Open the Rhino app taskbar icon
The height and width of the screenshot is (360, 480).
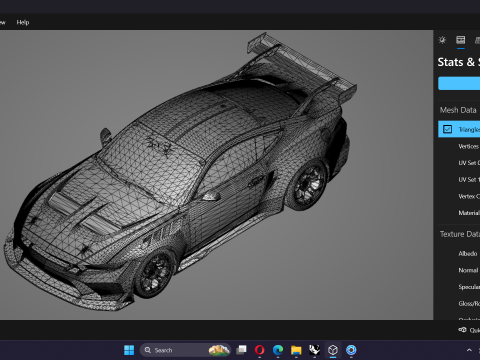[x=314, y=350]
